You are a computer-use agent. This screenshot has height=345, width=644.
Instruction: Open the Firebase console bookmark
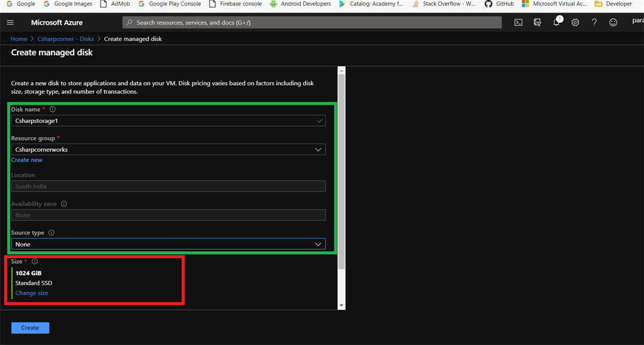coord(235,4)
